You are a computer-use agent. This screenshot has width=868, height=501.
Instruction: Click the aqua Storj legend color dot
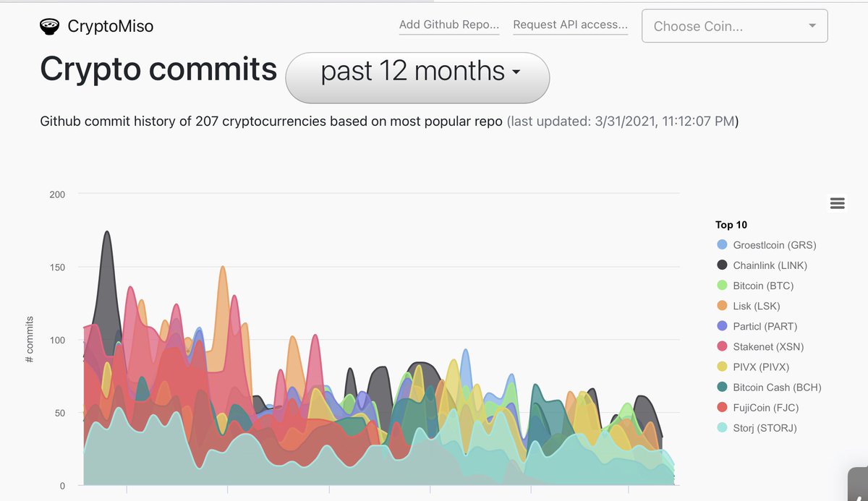click(x=722, y=428)
